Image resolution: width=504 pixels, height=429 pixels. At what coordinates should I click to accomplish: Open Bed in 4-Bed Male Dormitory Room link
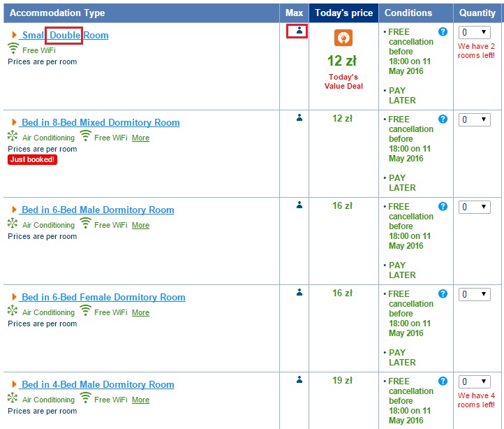(x=98, y=384)
